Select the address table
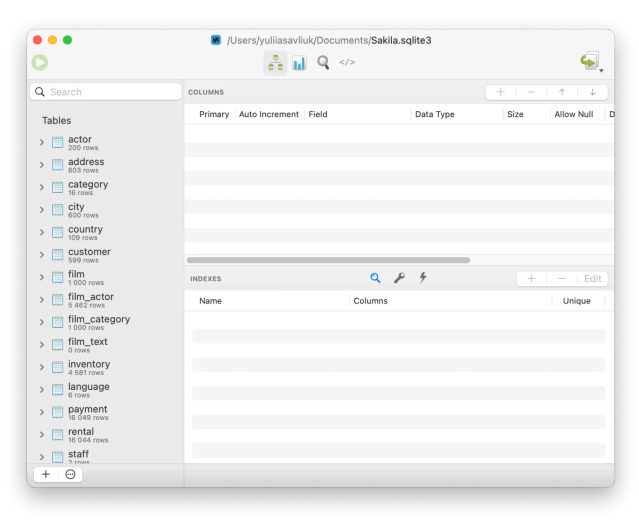This screenshot has width=639, height=526. 106,165
